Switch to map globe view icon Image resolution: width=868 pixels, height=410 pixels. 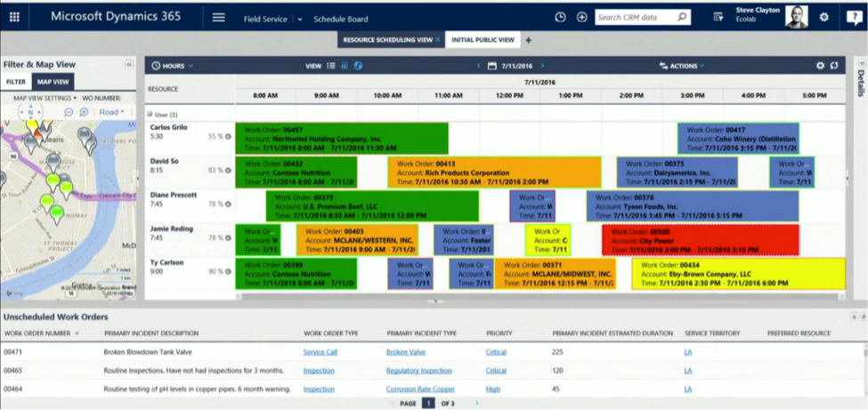click(358, 66)
